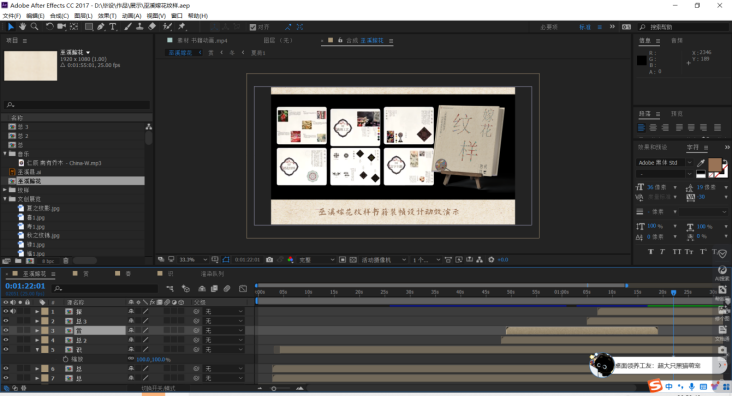This screenshot has width=732, height=396.
Task: Click the region of interest icon
Action: click(343, 260)
